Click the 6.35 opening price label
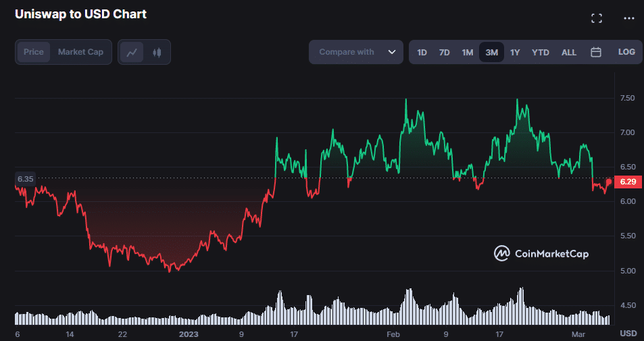This screenshot has height=341, width=644. (26, 179)
